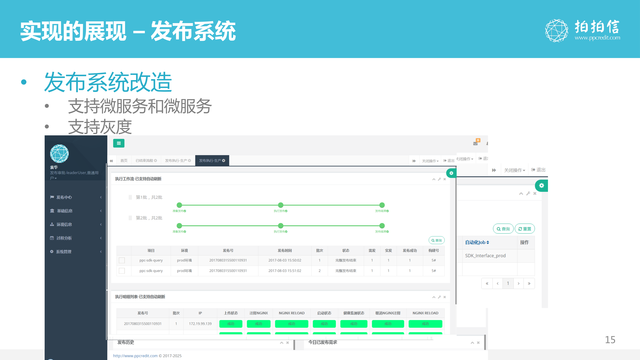Switch to the 首页 tab

(x=124, y=160)
